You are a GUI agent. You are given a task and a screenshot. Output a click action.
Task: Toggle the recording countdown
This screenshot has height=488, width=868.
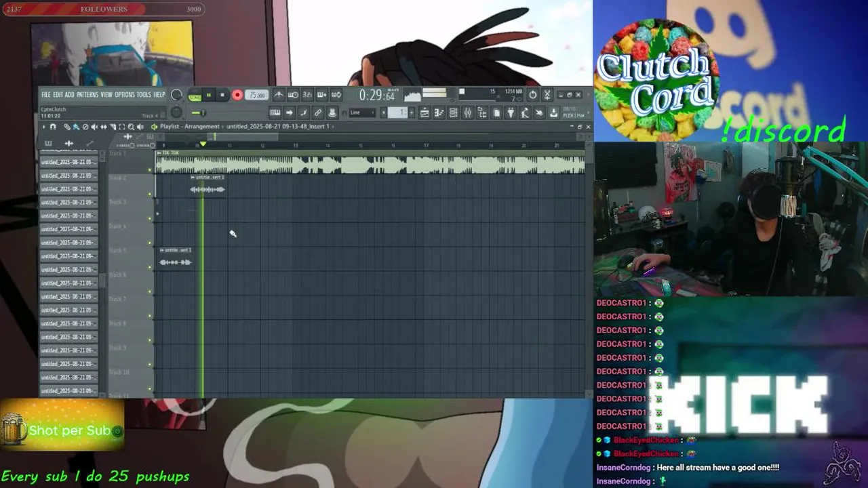point(307,95)
